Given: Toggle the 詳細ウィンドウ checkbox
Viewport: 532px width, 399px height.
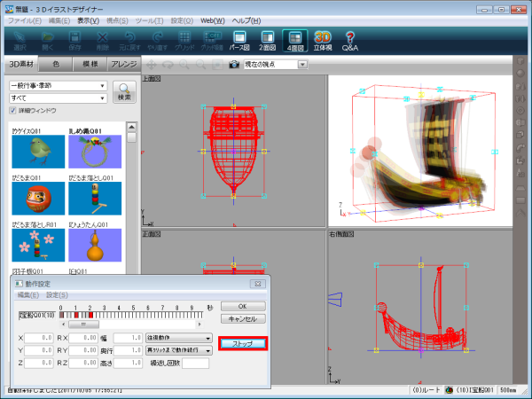Looking at the screenshot, I should pyautogui.click(x=12, y=111).
